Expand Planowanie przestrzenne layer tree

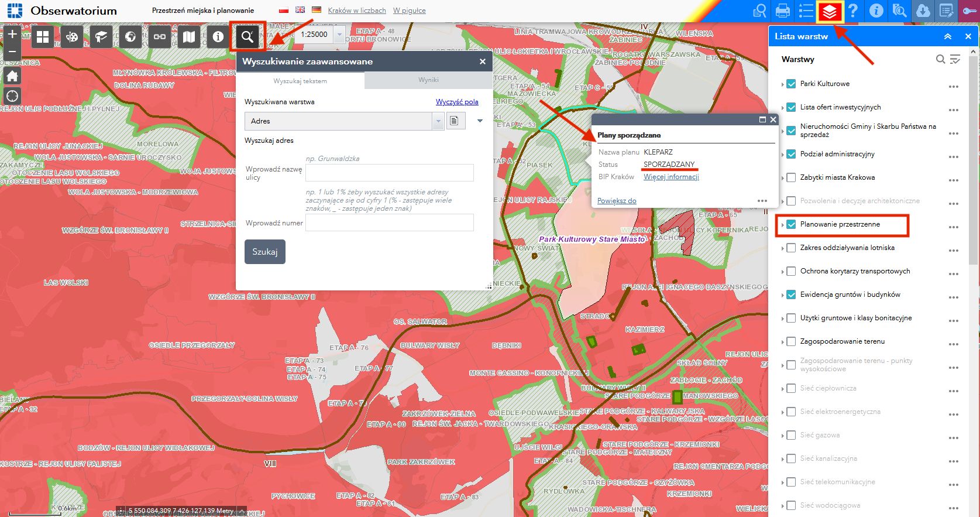(x=782, y=225)
